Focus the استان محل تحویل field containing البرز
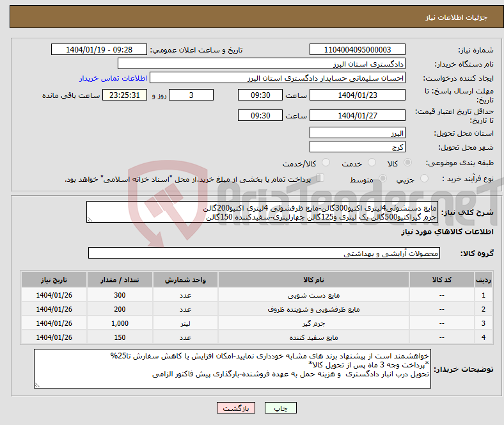Screen dimensions: 504x425 pyautogui.click(x=357, y=133)
